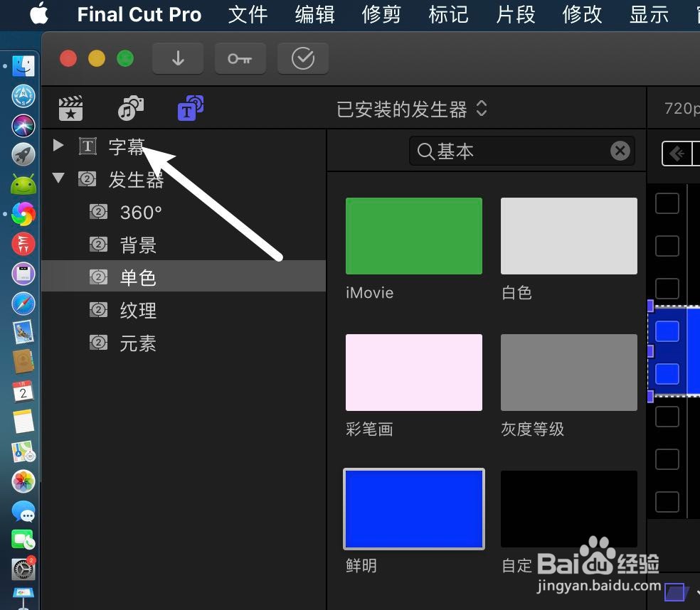Open the green Android app in Dock

coord(23,185)
